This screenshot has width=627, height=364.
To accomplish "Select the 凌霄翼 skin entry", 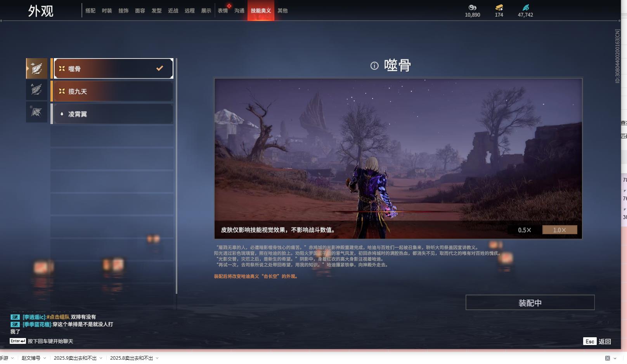I will pyautogui.click(x=113, y=114).
